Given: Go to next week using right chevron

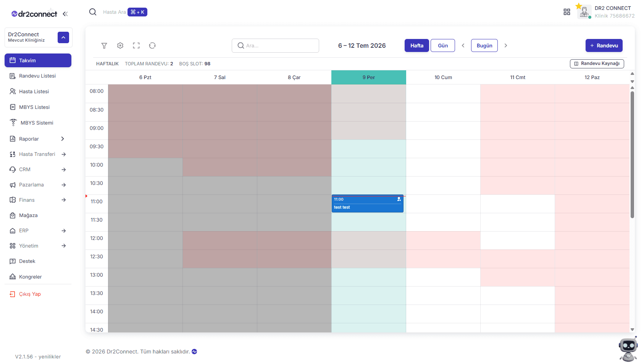Looking at the screenshot, I should coord(506,45).
